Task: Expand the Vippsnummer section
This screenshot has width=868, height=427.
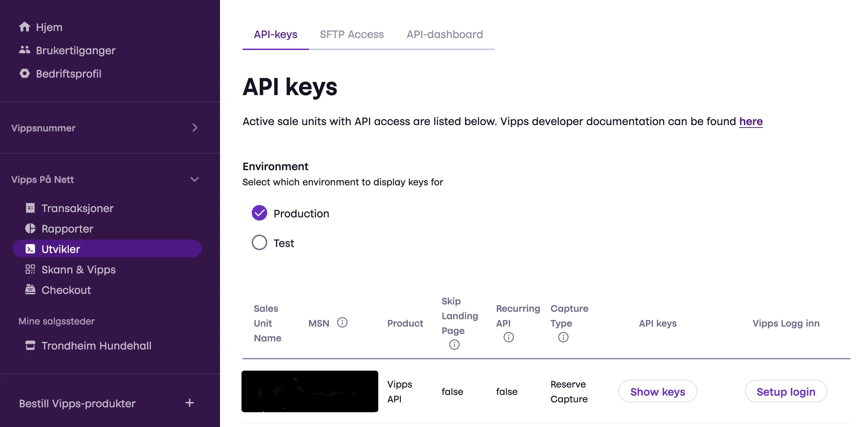Action: pos(195,128)
